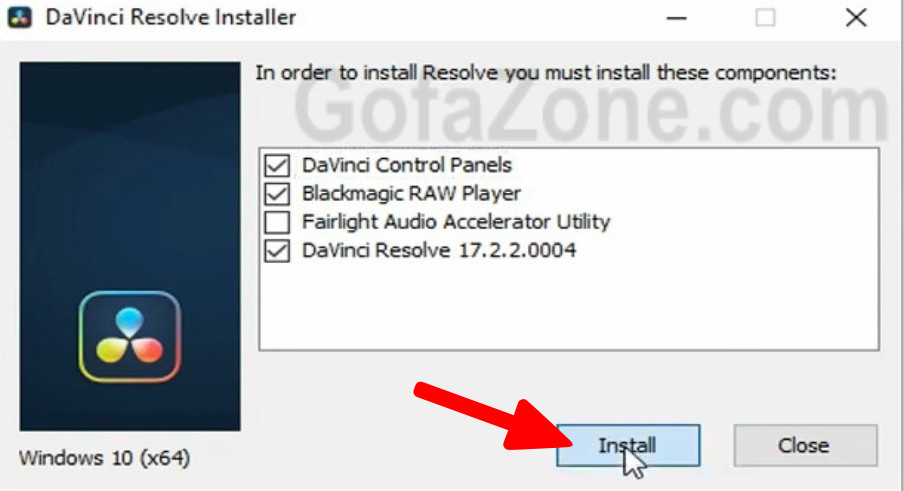Toggle the DaVinci Resolve 17.2.2.0004 checkbox
Image resolution: width=904 pixels, height=491 pixels.
coord(277,250)
